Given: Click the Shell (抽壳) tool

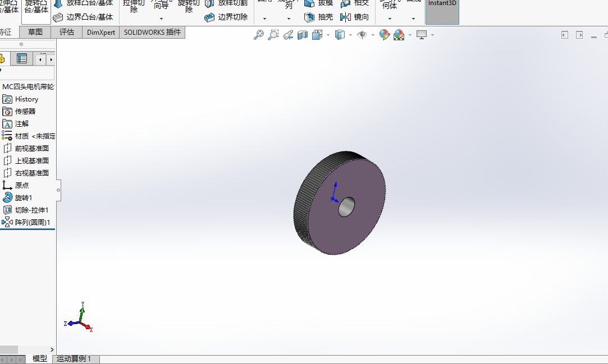Looking at the screenshot, I should pos(319,17).
